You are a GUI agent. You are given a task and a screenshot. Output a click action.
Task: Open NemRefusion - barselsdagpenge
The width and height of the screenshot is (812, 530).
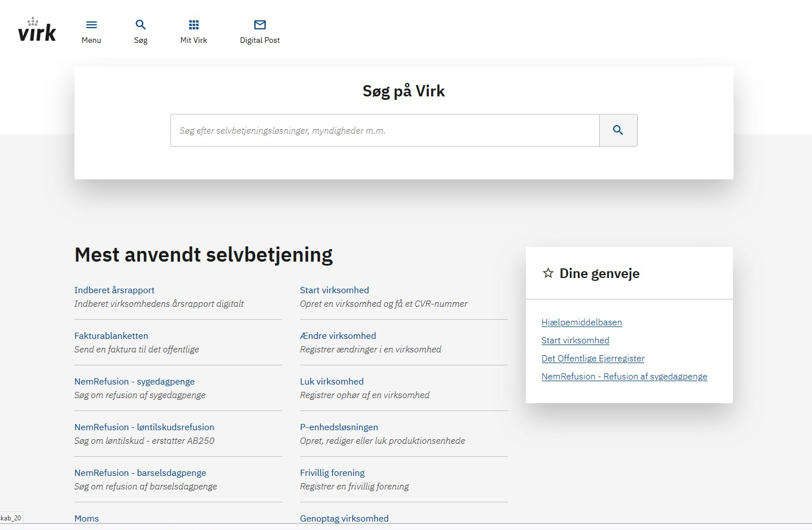[141, 473]
